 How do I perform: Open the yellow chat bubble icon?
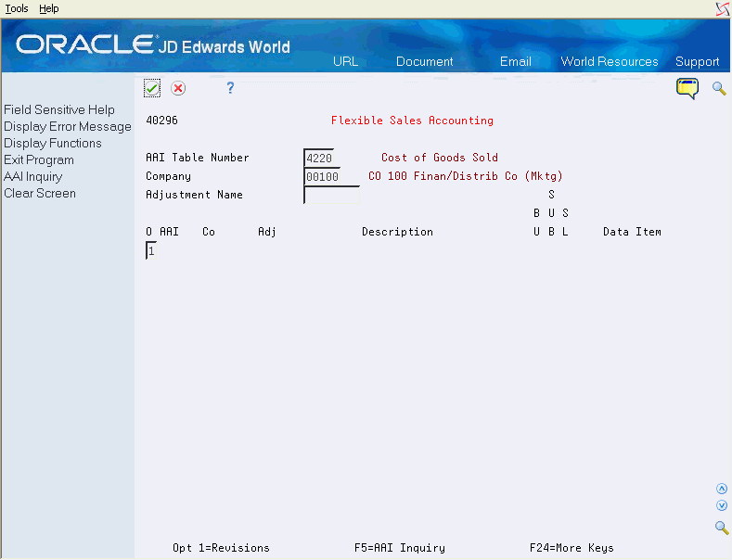coord(687,88)
